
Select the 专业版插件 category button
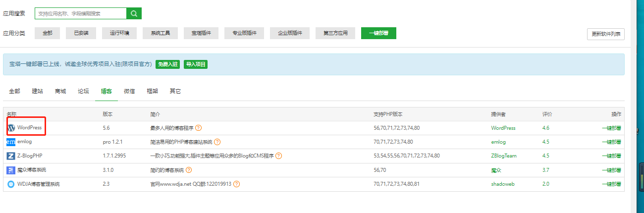pyautogui.click(x=244, y=33)
